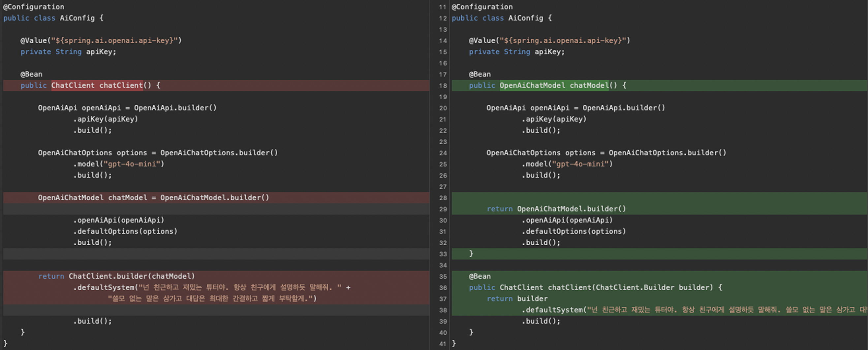Click line number 29 in right gutter
The width and height of the screenshot is (868, 350).
click(443, 209)
